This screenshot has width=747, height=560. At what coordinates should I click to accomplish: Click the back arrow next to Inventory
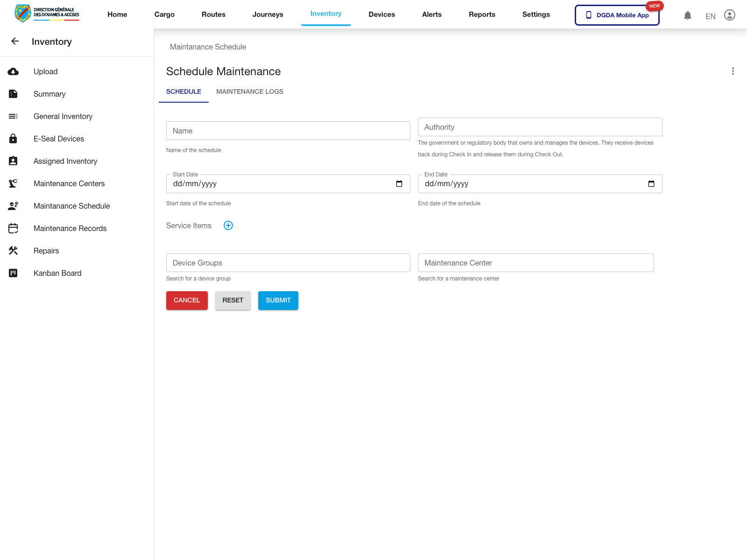[15, 41]
